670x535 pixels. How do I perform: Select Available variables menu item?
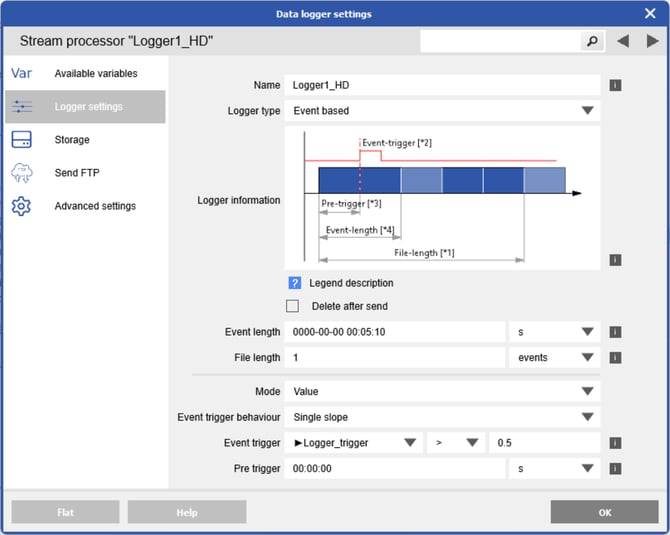(x=85, y=73)
